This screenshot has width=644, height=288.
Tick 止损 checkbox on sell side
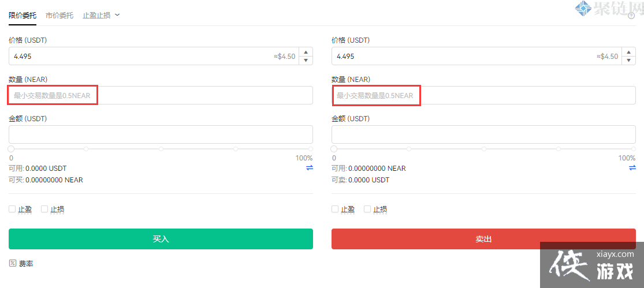[x=367, y=209]
